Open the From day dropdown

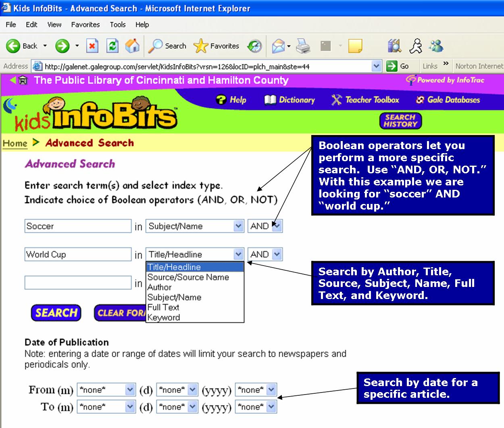(193, 390)
